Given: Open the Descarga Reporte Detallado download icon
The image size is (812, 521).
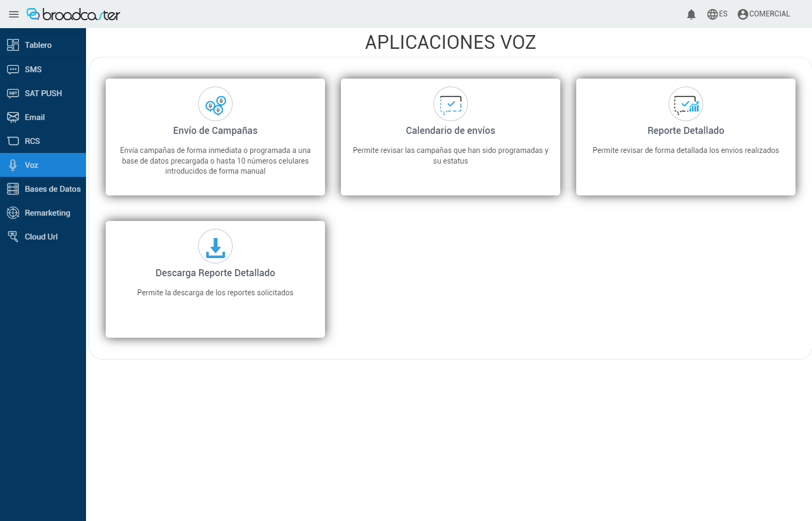Looking at the screenshot, I should point(215,246).
